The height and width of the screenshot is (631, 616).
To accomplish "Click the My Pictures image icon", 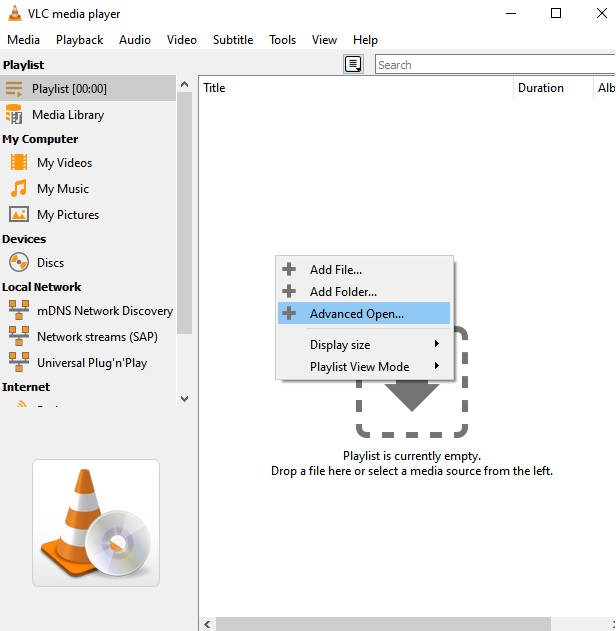I will tap(19, 214).
